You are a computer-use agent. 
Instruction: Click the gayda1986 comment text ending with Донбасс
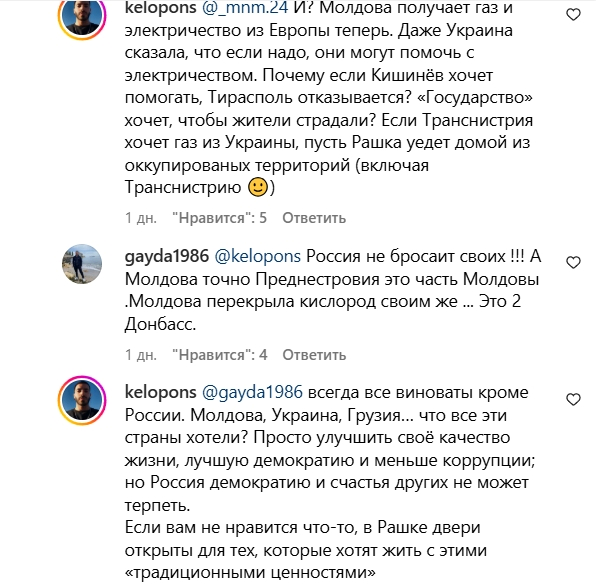coord(333,290)
